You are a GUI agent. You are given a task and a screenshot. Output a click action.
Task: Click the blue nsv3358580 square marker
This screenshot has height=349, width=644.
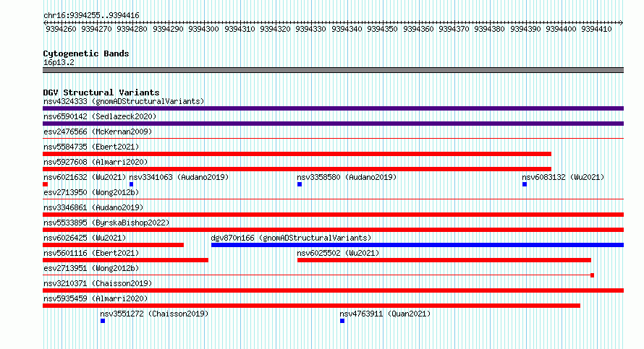click(300, 184)
